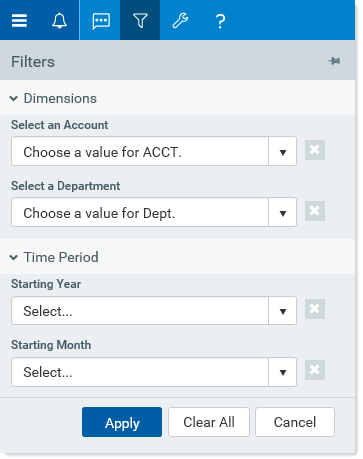Cancel the filter changes
This screenshot has width=363, height=459.
pos(295,422)
